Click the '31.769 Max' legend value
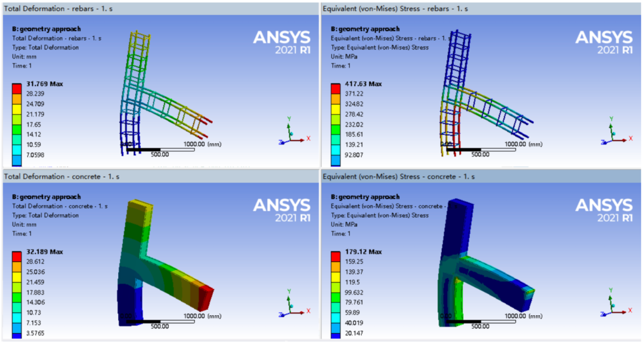The width and height of the screenshot is (644, 345). (44, 84)
